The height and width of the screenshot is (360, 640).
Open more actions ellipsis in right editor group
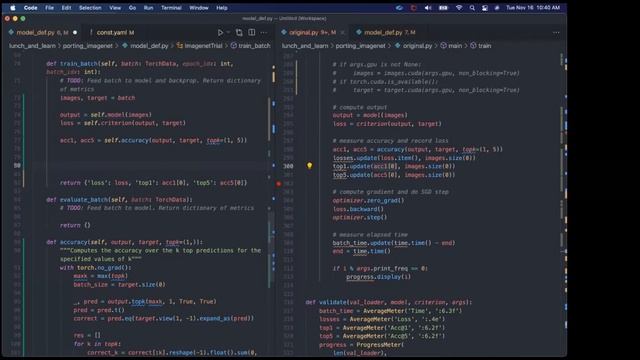(556, 32)
